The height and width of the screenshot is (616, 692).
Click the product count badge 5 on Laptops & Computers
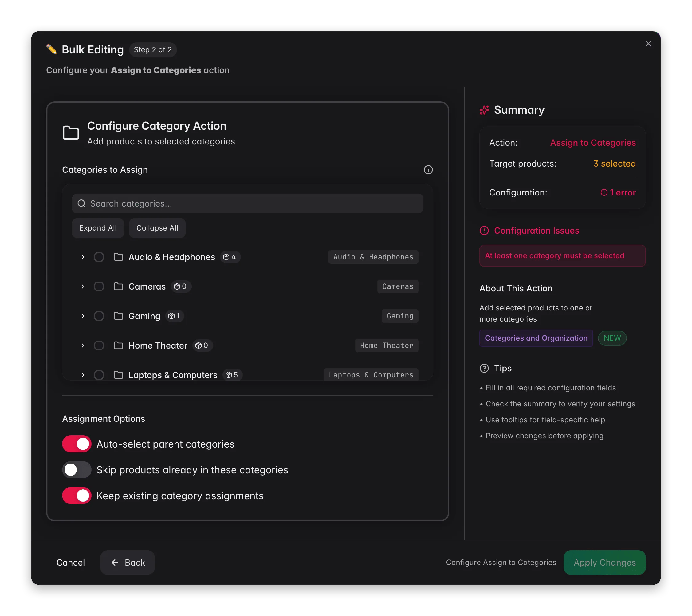pyautogui.click(x=232, y=374)
